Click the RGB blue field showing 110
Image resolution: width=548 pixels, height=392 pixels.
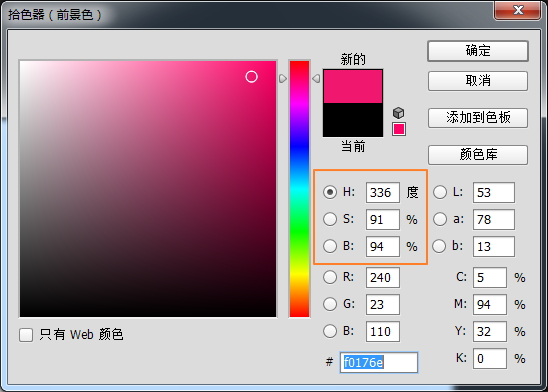383,331
